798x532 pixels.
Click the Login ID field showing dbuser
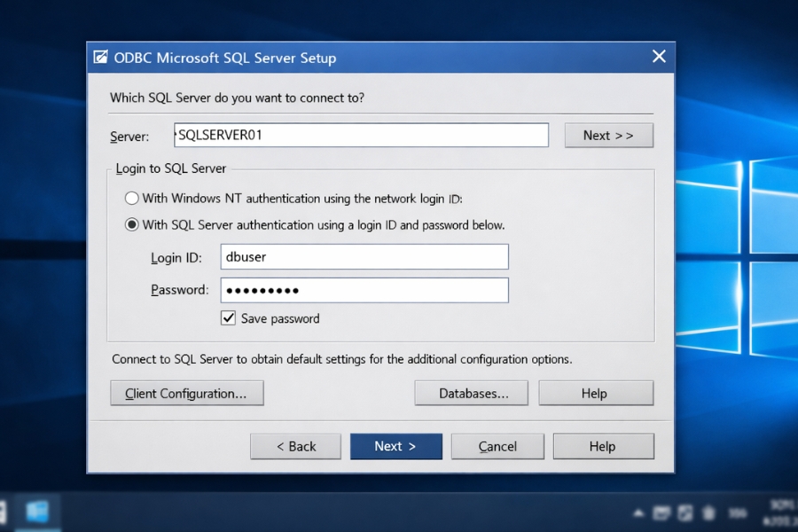tap(364, 257)
